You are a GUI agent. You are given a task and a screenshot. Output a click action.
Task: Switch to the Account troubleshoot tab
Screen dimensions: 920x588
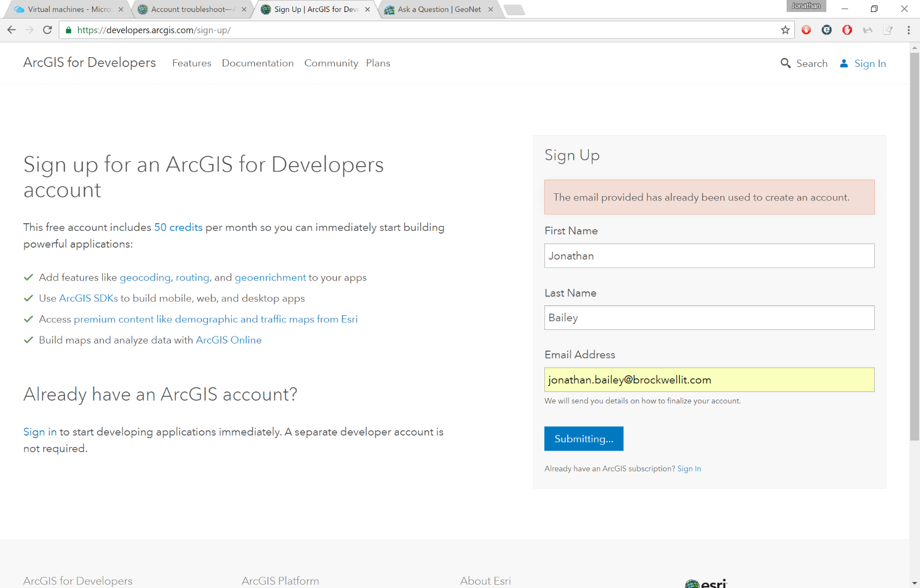coord(192,9)
